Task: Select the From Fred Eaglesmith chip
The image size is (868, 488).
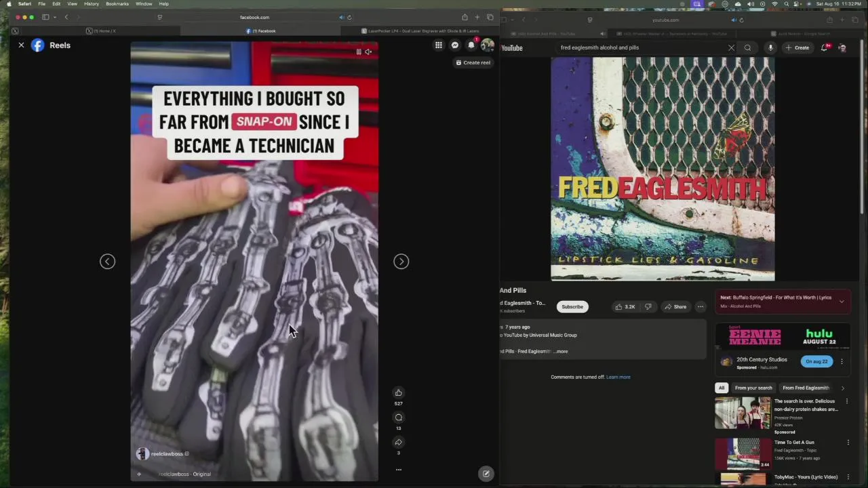Action: click(806, 388)
